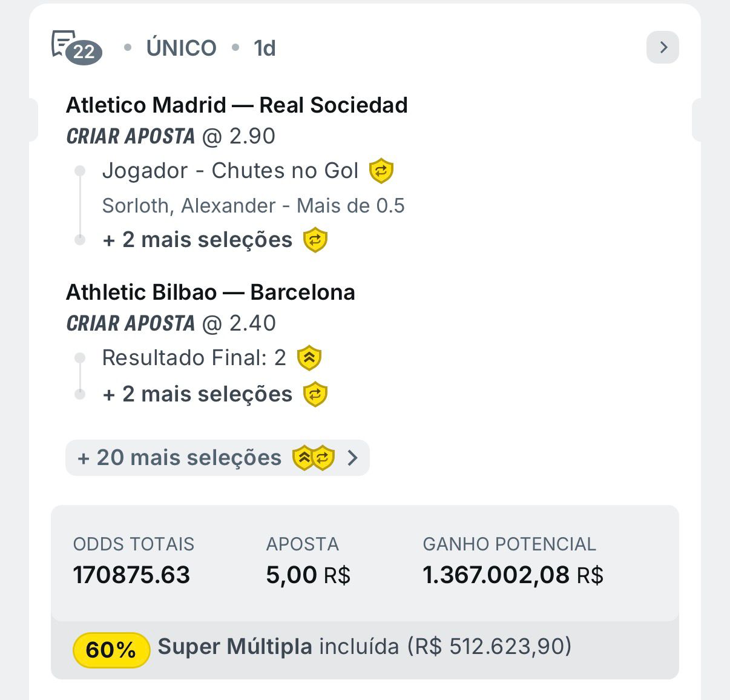Click the swap shield next to Atletico's + 2 mais seleções

(315, 240)
